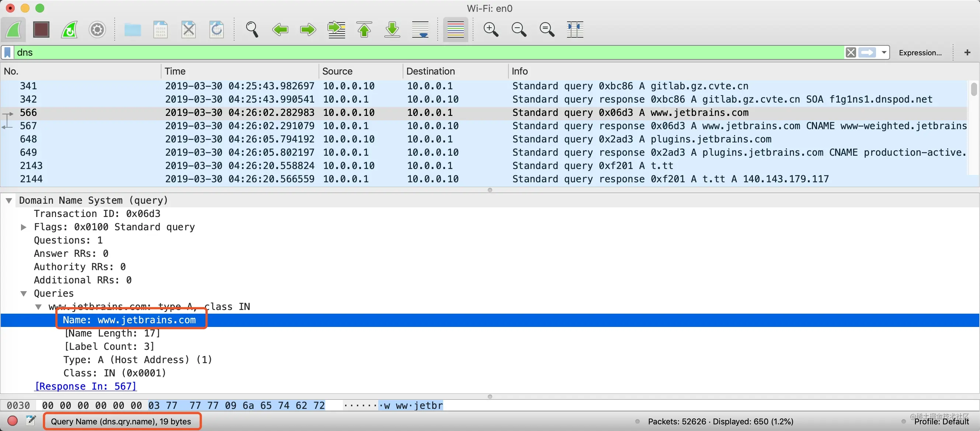Expand the Flags: 0x0100 Standard query node

coord(24,227)
